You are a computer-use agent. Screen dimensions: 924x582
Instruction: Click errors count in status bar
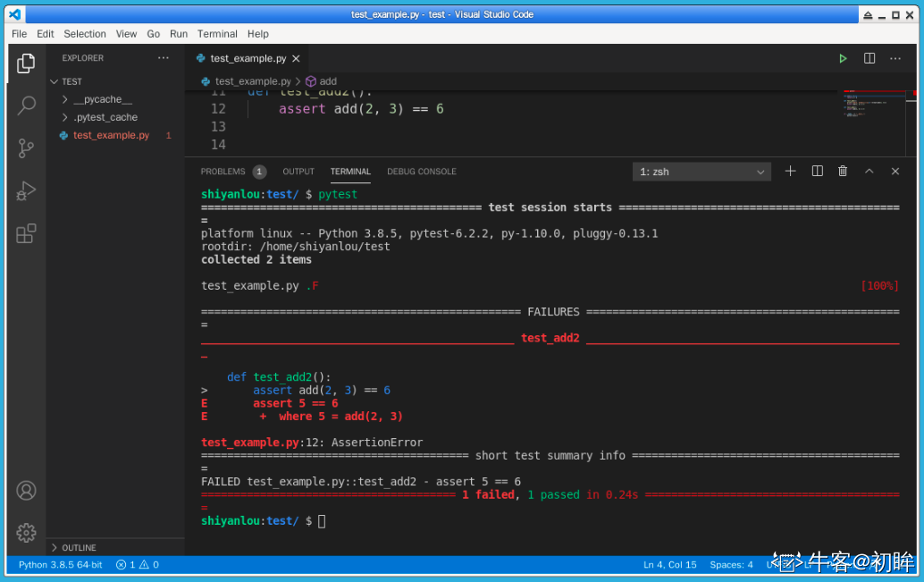[x=125, y=565]
